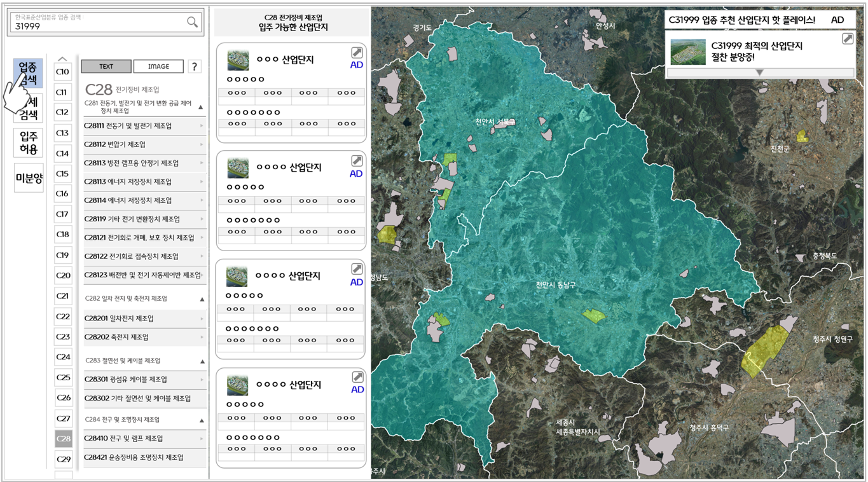The image size is (868, 482).
Task: Select C28202 축전지 제조업 entry
Action: 143,337
